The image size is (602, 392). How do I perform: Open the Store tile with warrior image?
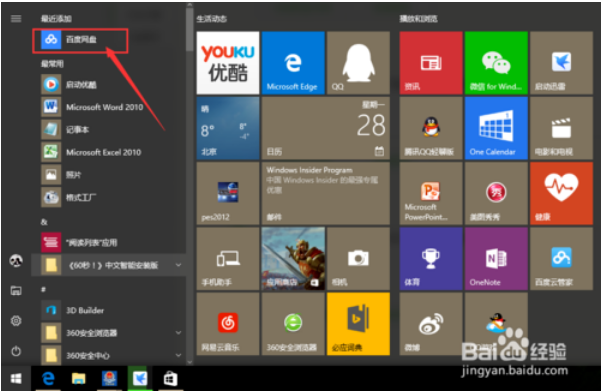tap(293, 258)
